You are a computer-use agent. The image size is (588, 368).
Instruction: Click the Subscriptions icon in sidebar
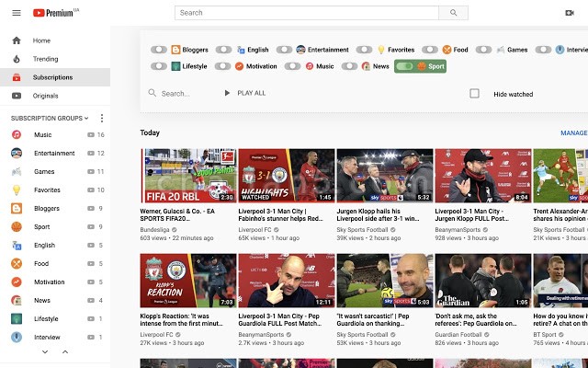coord(17,77)
